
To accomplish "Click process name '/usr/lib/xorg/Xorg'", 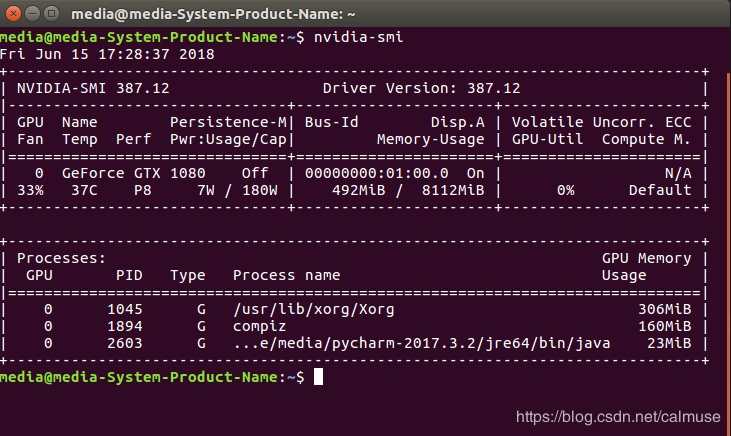I will 314,310.
